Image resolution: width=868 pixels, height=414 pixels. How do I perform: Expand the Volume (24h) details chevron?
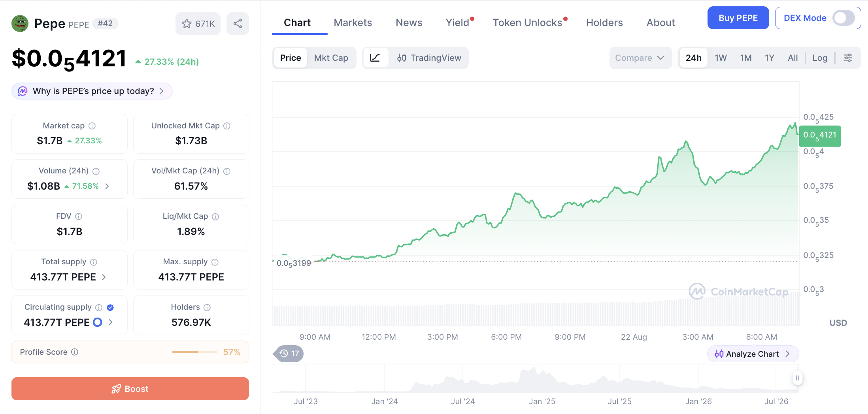coord(107,186)
